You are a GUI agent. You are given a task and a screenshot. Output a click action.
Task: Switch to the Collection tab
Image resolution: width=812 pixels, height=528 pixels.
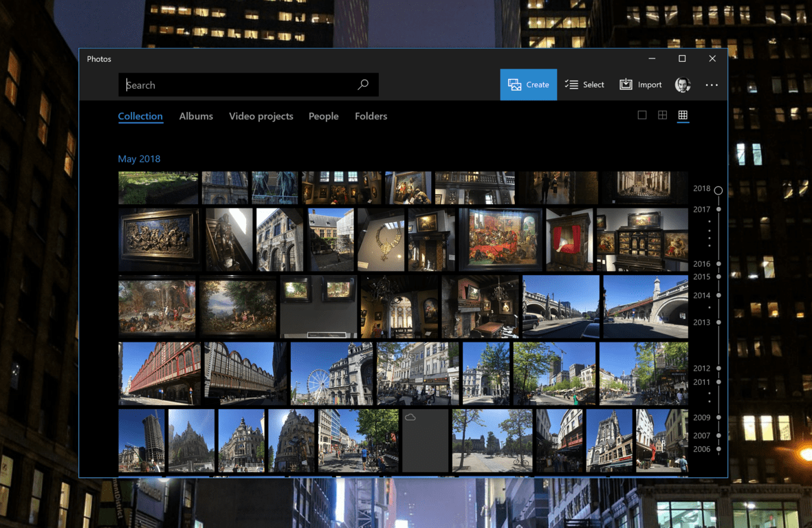140,116
